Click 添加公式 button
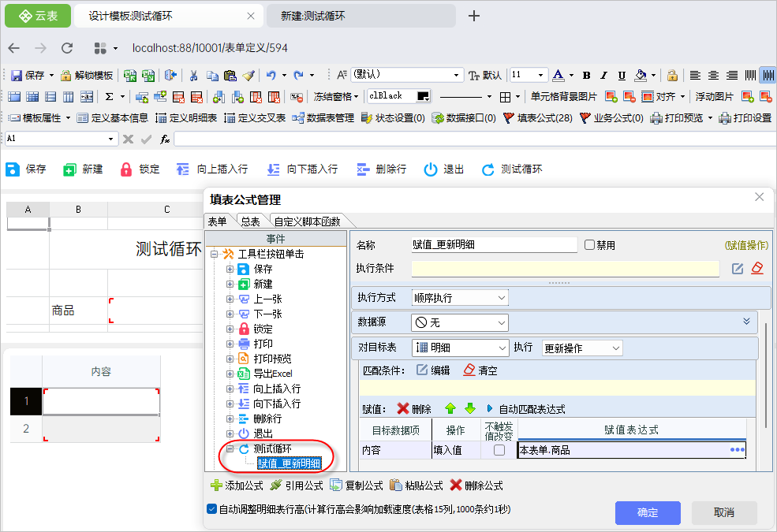 (x=237, y=485)
